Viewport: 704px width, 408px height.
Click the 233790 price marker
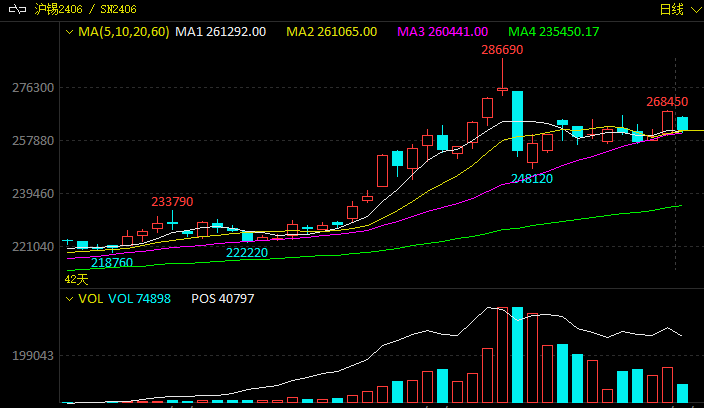172,201
